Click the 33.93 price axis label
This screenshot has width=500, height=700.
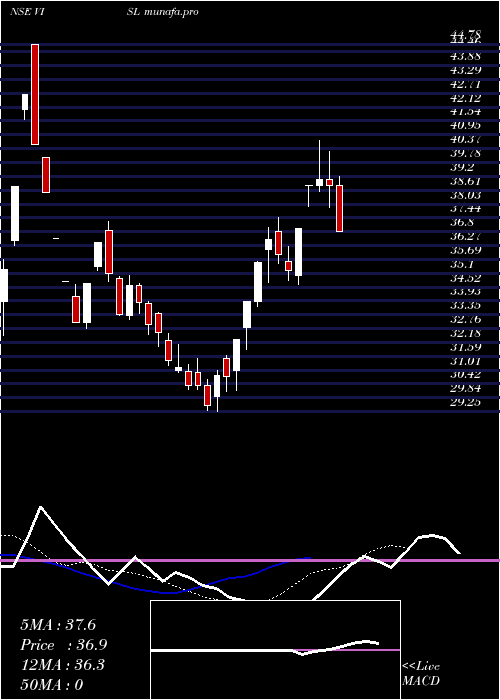pyautogui.click(x=465, y=292)
